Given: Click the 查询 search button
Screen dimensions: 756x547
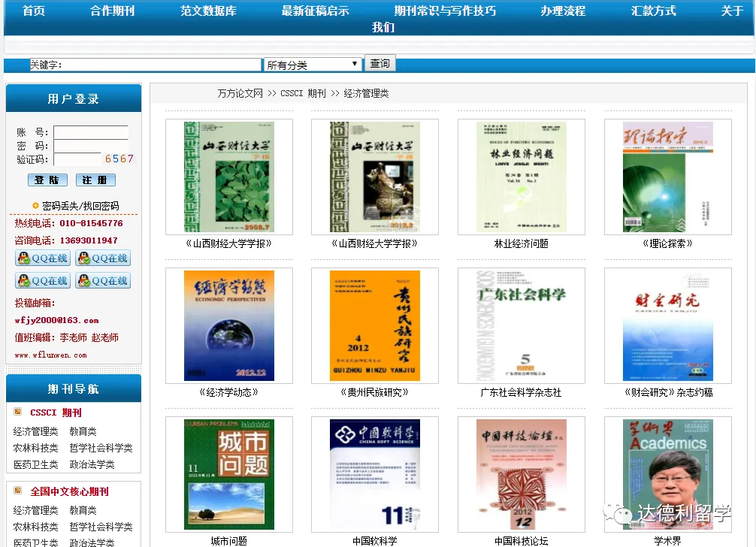Looking at the screenshot, I should point(380,64).
